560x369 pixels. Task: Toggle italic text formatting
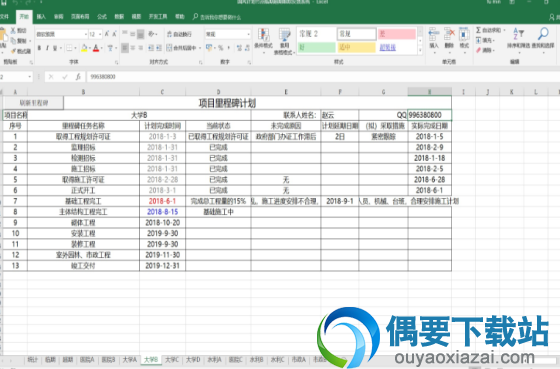[47, 48]
